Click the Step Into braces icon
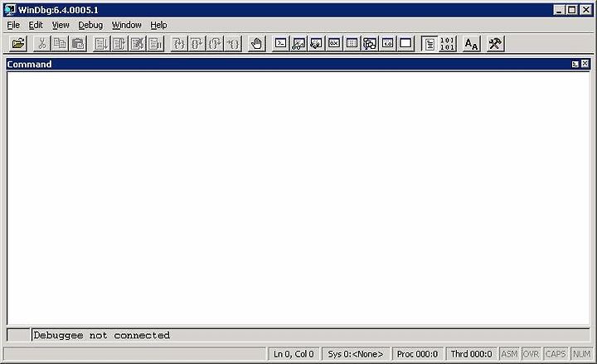The width and height of the screenshot is (597, 364). click(x=179, y=44)
